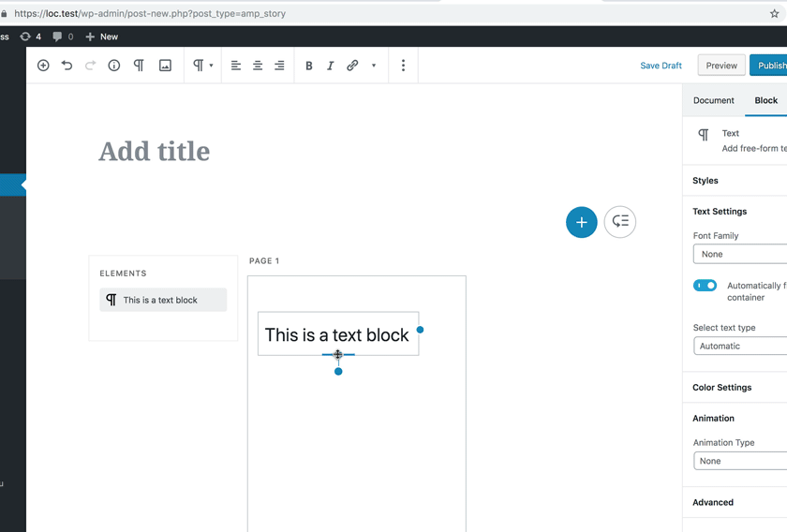Click the Add title field
The image size is (787, 532).
click(154, 152)
